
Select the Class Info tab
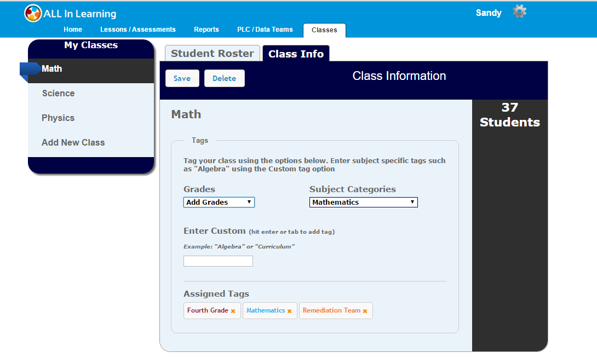pos(296,54)
